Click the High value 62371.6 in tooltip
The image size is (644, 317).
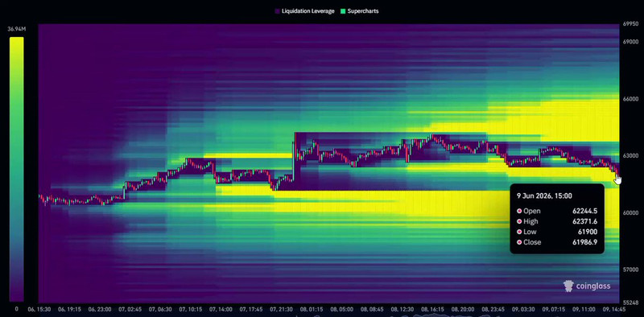coord(585,221)
